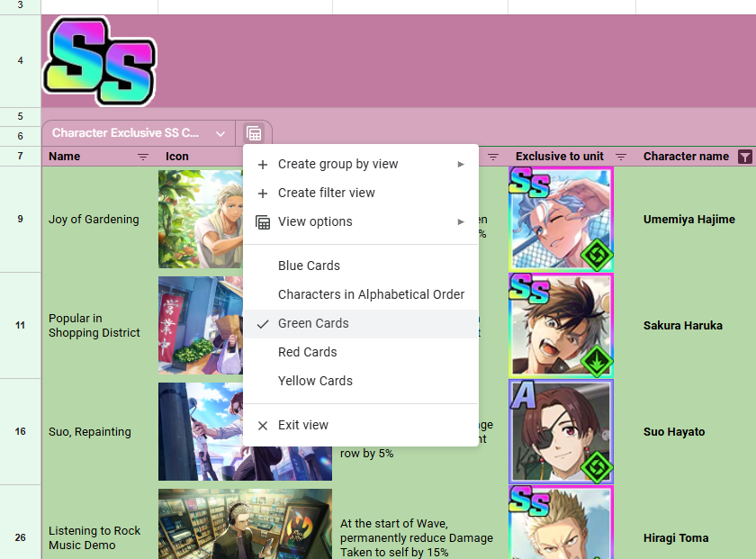Select the cell 'Listening to Rock Music Demo'
The image size is (756, 559).
pos(100,523)
